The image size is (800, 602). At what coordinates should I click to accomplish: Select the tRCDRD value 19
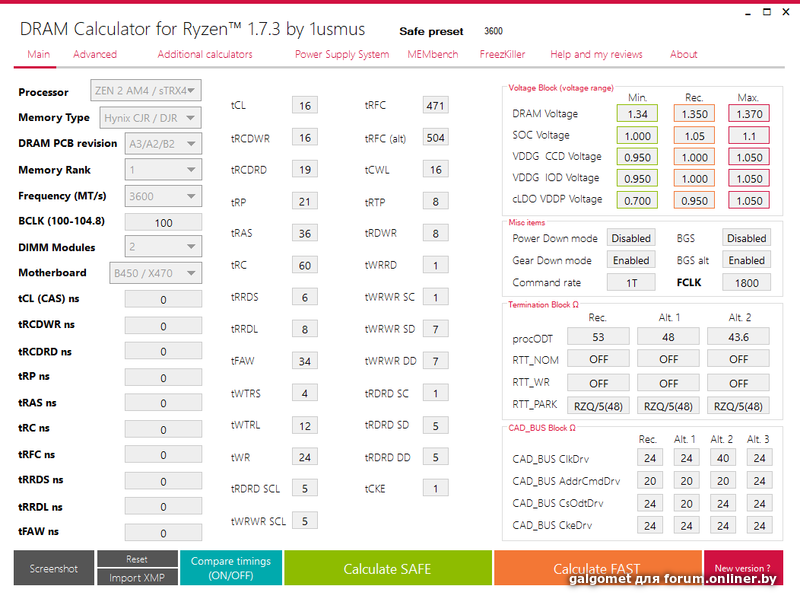305,170
